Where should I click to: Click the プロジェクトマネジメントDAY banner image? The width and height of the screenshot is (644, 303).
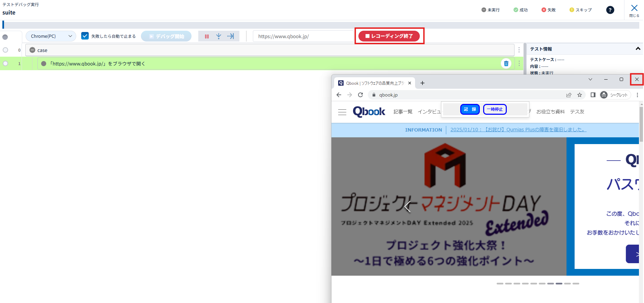[449, 206]
